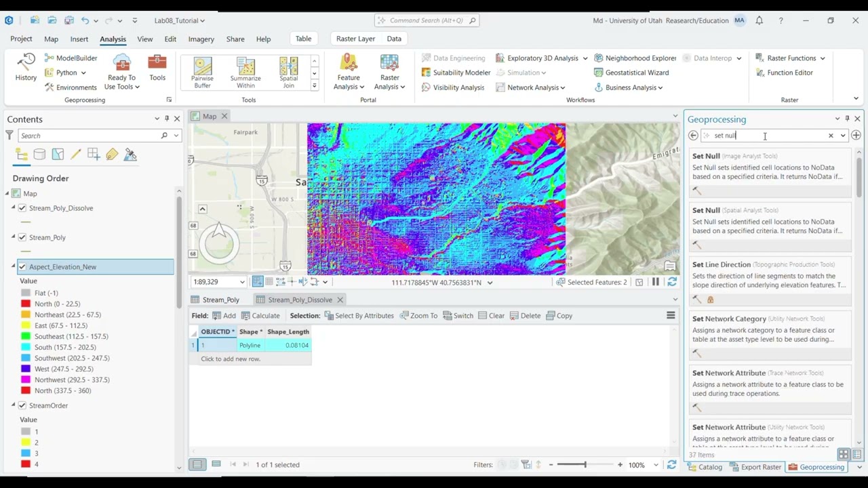Toggle Stream_Poly_Dissolve layer visibility
868x488 pixels.
click(x=22, y=208)
